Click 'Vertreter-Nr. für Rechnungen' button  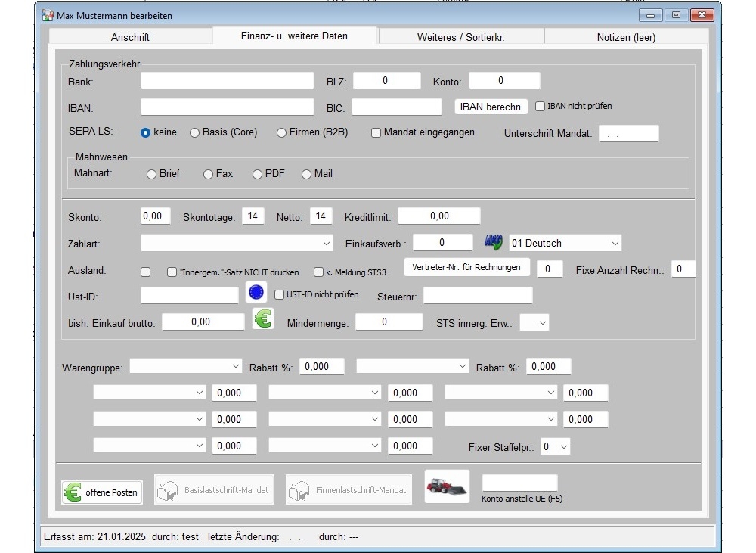[x=466, y=267]
